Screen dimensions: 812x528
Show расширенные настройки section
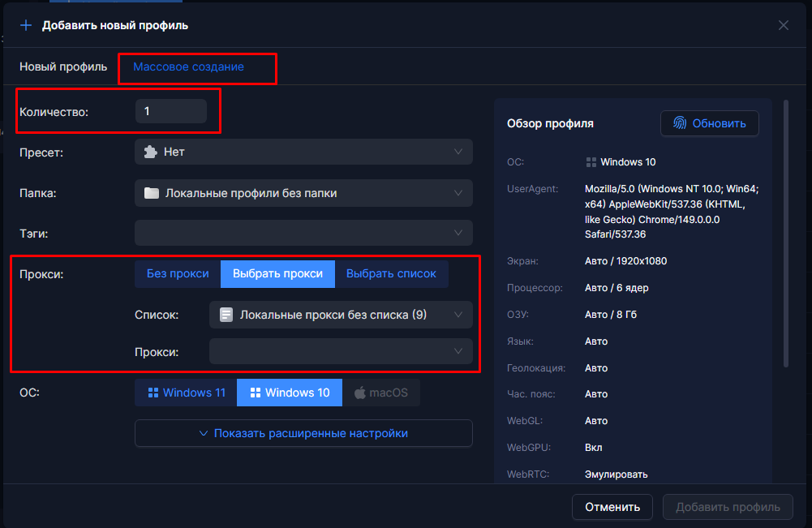click(303, 433)
